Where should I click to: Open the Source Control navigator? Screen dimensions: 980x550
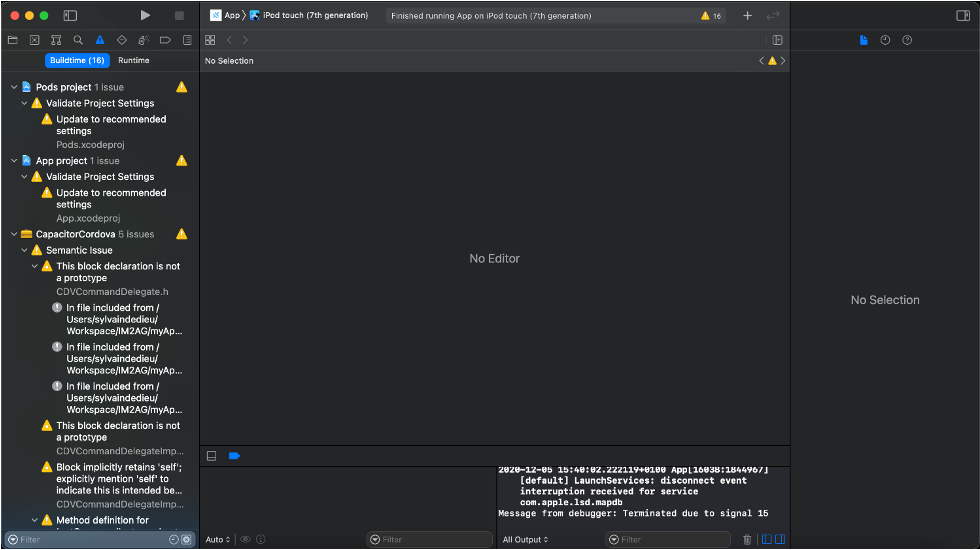pyautogui.click(x=34, y=40)
